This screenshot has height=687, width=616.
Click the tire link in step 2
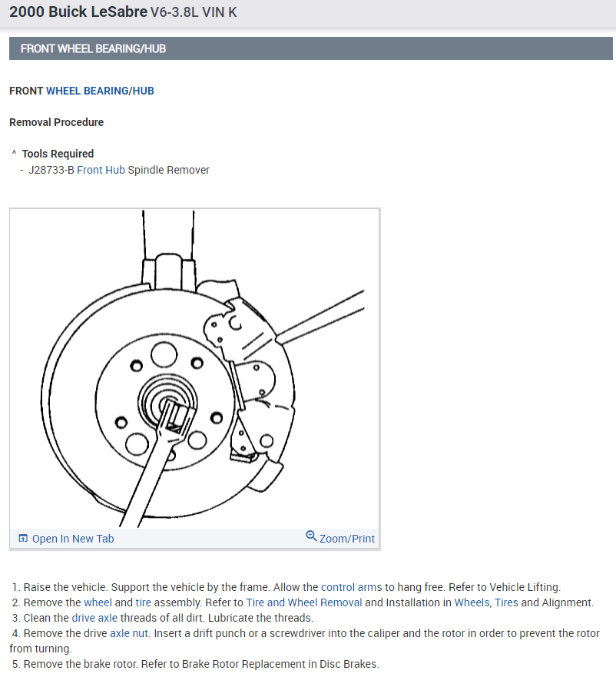tap(143, 602)
